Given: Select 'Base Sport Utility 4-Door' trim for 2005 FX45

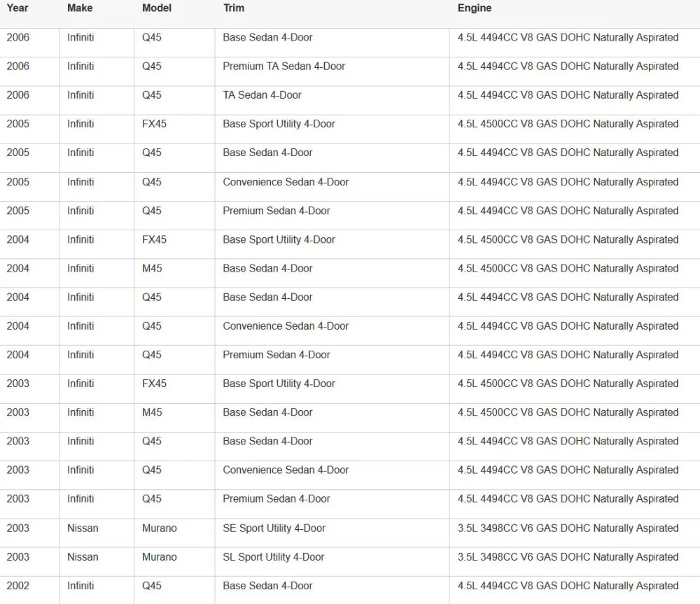Looking at the screenshot, I should pos(279,124).
